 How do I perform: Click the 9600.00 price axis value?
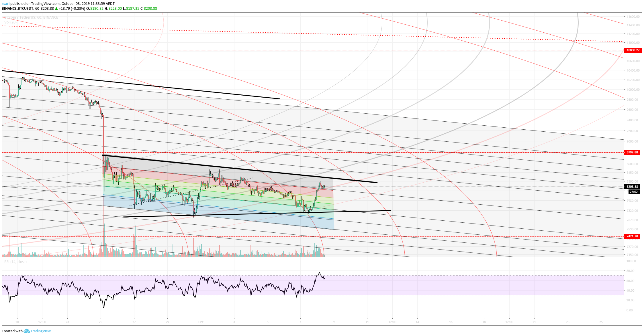pos(632,110)
